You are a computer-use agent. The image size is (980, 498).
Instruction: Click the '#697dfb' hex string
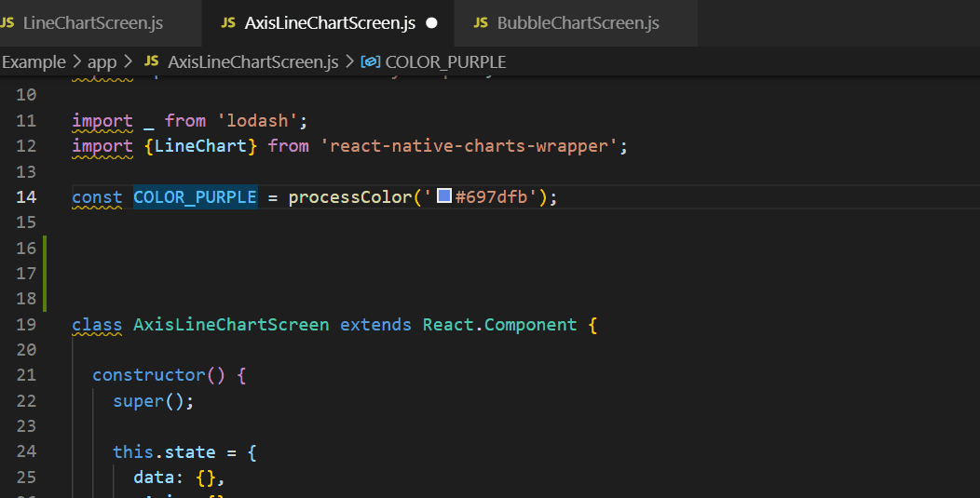pos(480,196)
